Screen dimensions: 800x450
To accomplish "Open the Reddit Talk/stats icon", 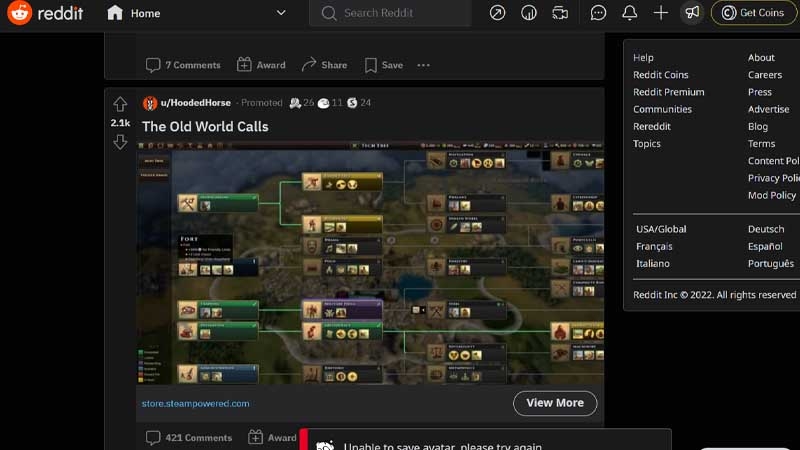I will [529, 13].
